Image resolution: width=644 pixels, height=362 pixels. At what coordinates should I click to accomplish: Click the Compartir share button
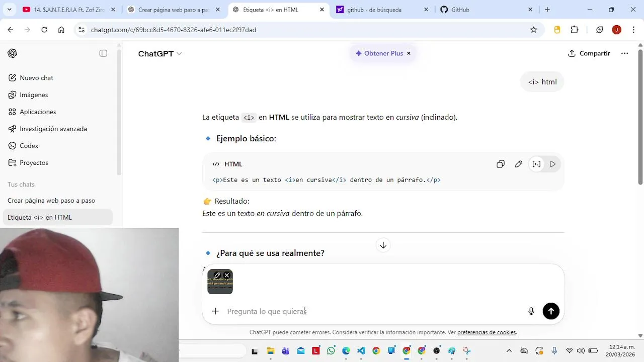click(589, 53)
